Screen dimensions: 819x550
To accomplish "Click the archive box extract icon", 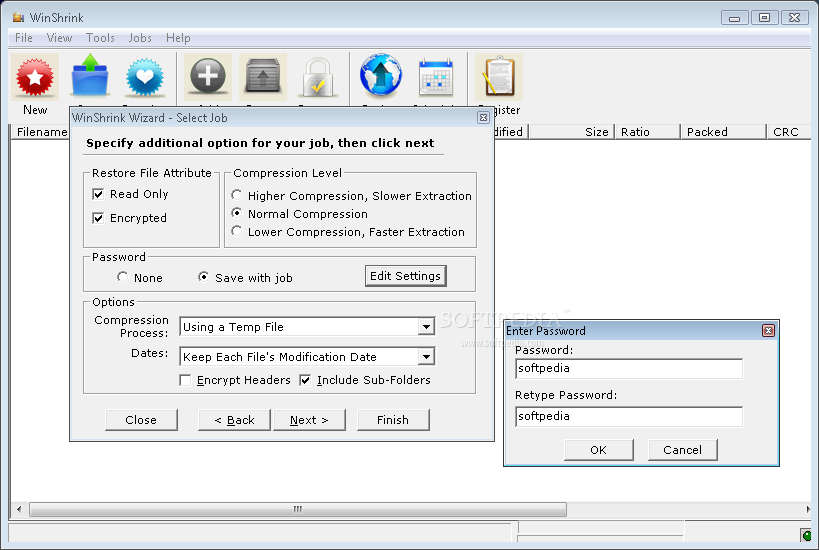I will (x=263, y=77).
